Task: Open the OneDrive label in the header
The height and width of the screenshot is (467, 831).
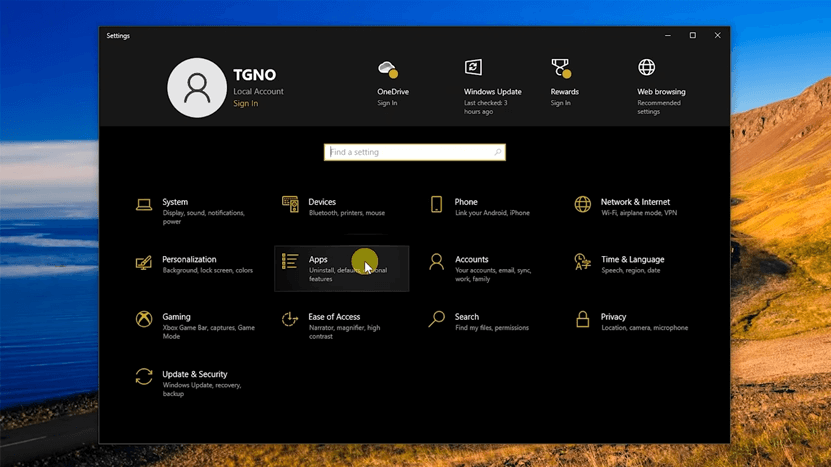Action: pos(393,92)
